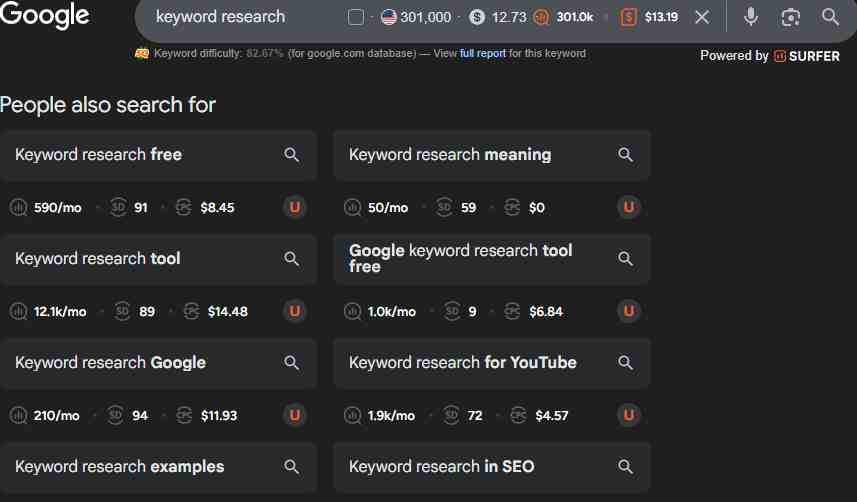Search Keyword research Google suggestion
Screen dimensions: 857x502
tap(159, 363)
